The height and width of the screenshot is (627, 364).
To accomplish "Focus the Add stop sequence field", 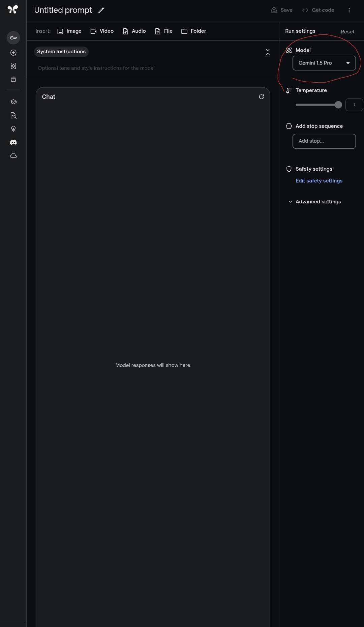I will tap(324, 141).
